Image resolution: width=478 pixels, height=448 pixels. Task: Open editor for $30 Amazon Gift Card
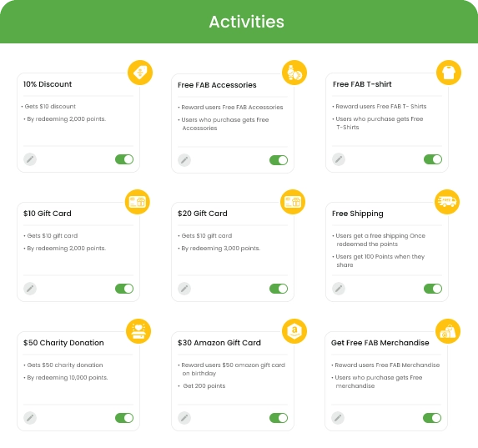coord(184,418)
